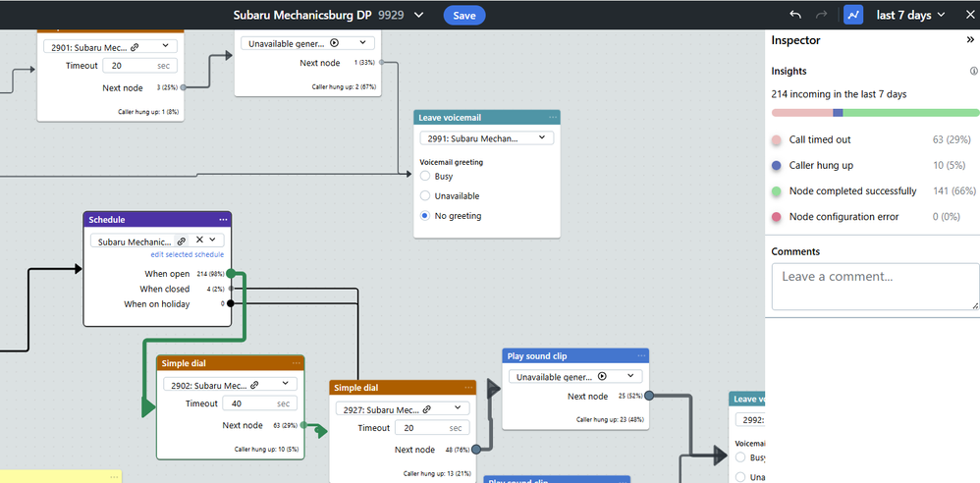Open options menu of Simple dial 2902 node
Screen dimensions: 980x483
click(297, 363)
